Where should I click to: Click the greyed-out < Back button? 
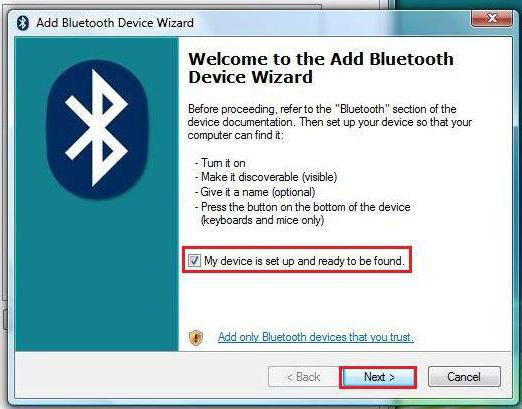pos(304,377)
